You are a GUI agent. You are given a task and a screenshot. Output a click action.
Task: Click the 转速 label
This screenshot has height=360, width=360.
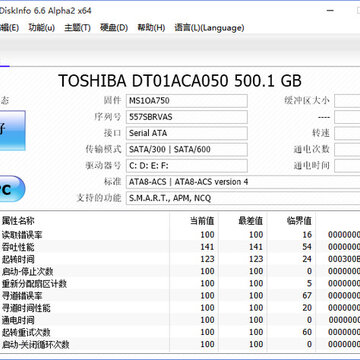coord(321,133)
